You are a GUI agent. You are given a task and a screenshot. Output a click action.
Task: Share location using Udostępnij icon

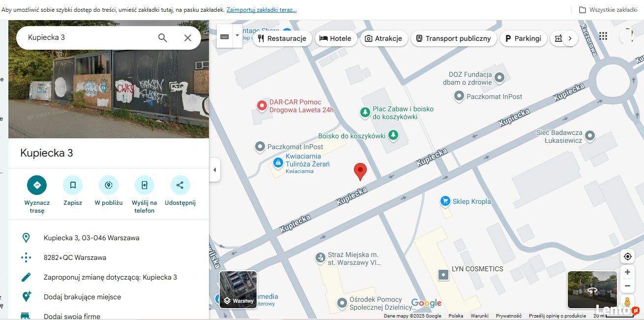(x=180, y=185)
